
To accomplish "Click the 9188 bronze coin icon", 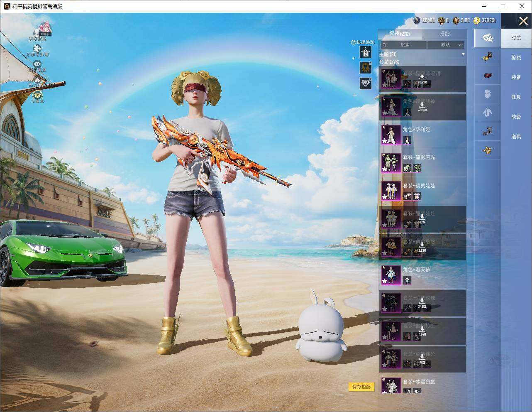I will (x=456, y=20).
